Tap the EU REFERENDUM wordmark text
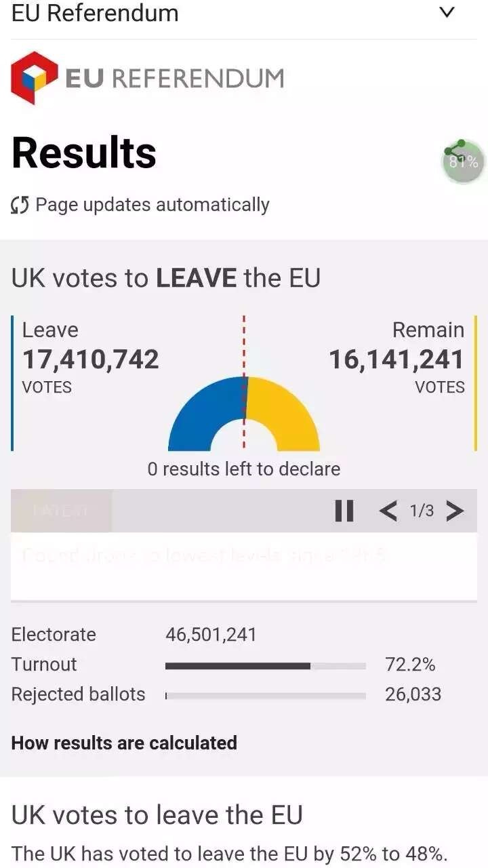This screenshot has width=488, height=868. point(174,79)
